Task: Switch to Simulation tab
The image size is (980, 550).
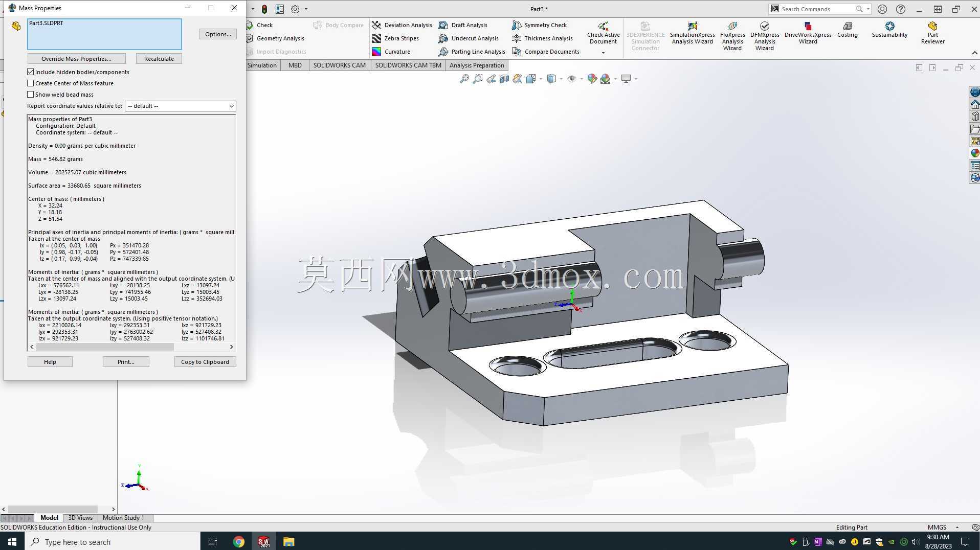Action: [262, 65]
